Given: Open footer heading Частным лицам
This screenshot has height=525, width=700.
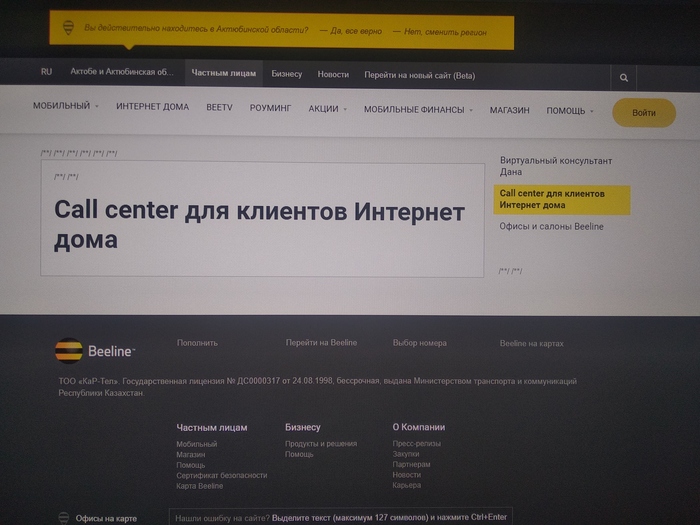Looking at the screenshot, I should pyautogui.click(x=212, y=427).
